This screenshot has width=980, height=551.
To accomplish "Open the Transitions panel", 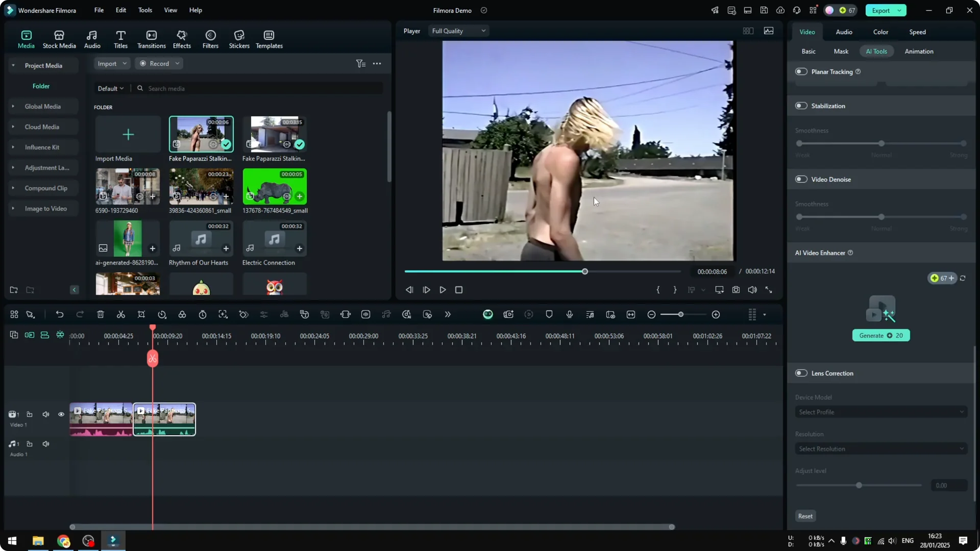I will (x=151, y=38).
